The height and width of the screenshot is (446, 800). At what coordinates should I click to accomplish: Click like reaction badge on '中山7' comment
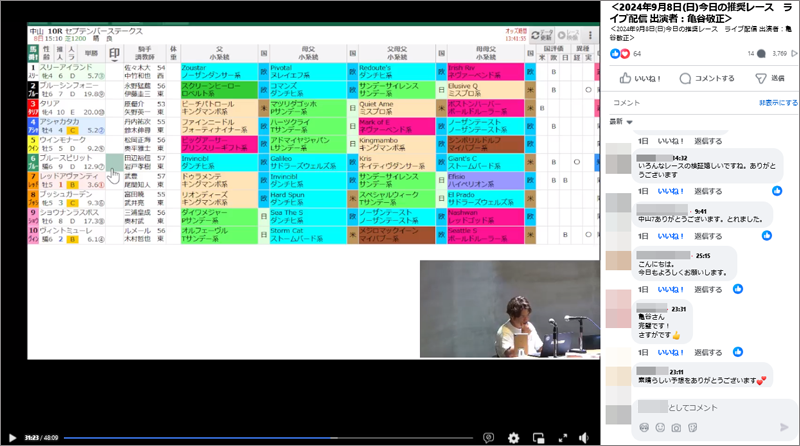[x=766, y=235]
